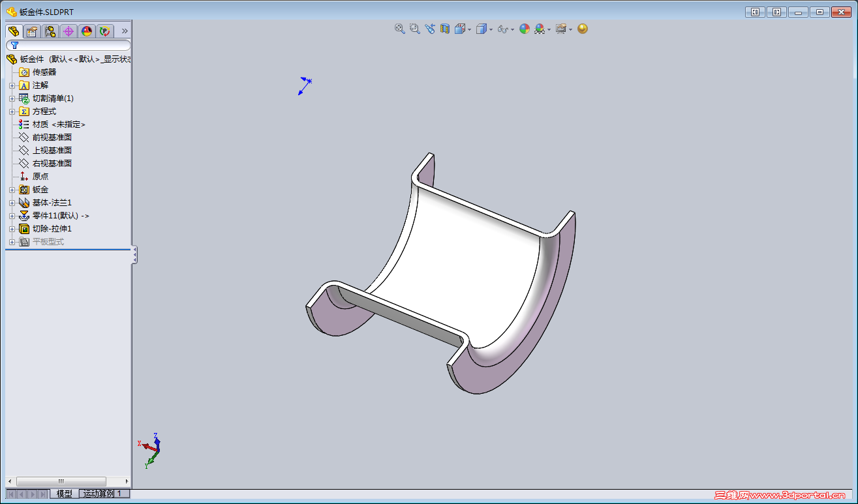Open the Display Style dropdown arrow
This screenshot has width=858, height=504.
click(491, 29)
